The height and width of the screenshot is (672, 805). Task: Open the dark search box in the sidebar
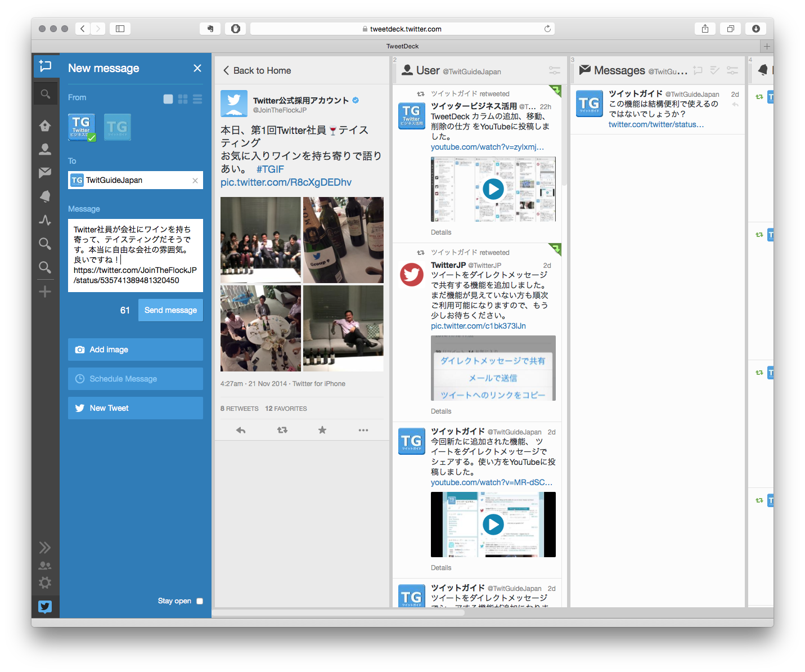(45, 94)
